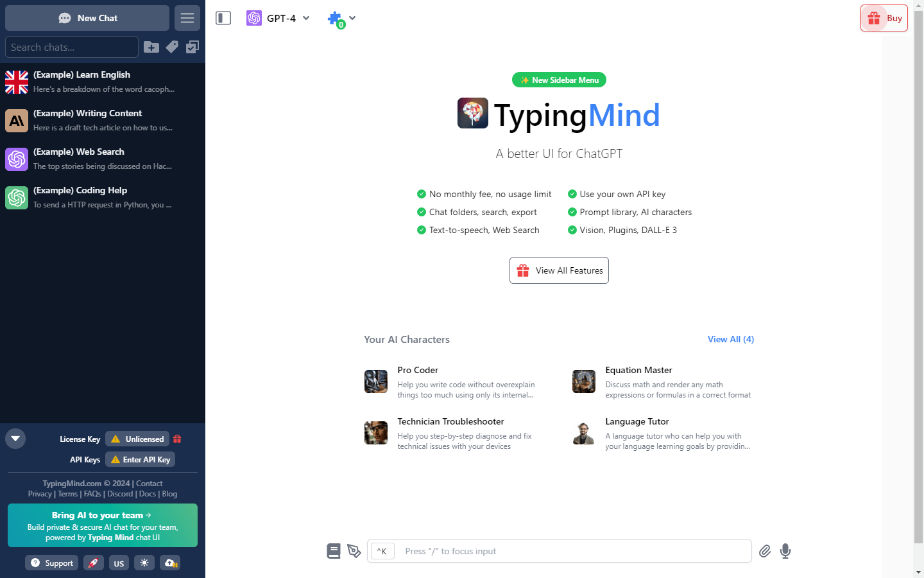
Task: Click the Pro Coder avatar image
Action: (376, 381)
